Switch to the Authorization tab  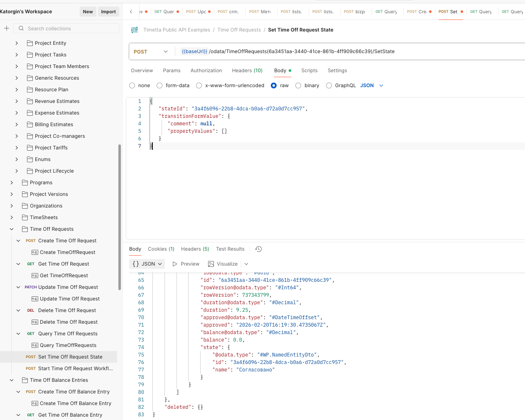click(x=206, y=71)
